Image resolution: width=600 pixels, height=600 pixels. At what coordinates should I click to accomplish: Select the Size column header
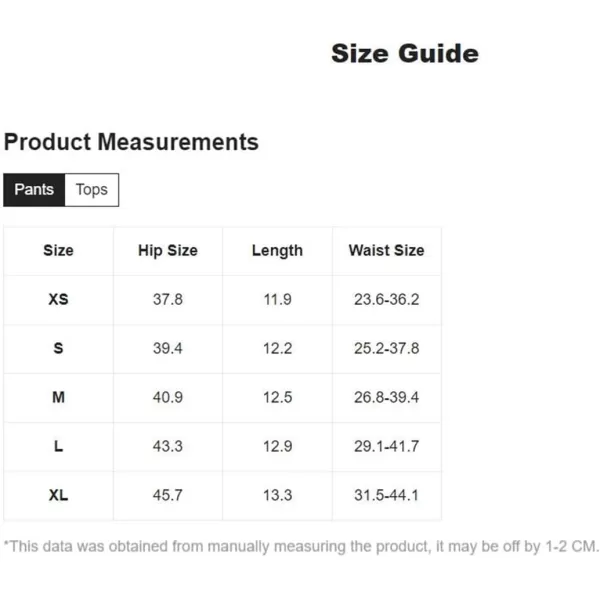point(59,251)
